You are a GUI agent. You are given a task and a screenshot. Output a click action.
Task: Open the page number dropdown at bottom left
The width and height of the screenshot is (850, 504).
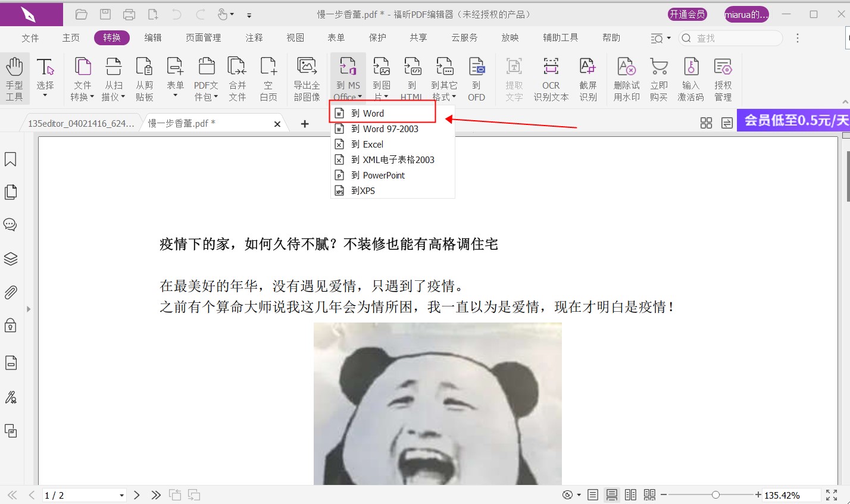122,494
